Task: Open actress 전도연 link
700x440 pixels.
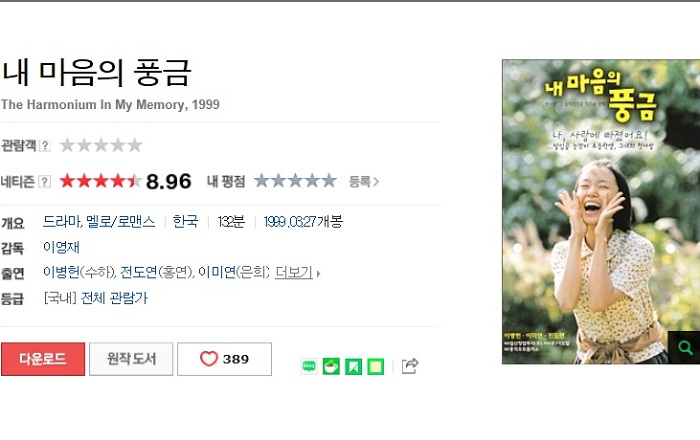Action: coord(139,272)
